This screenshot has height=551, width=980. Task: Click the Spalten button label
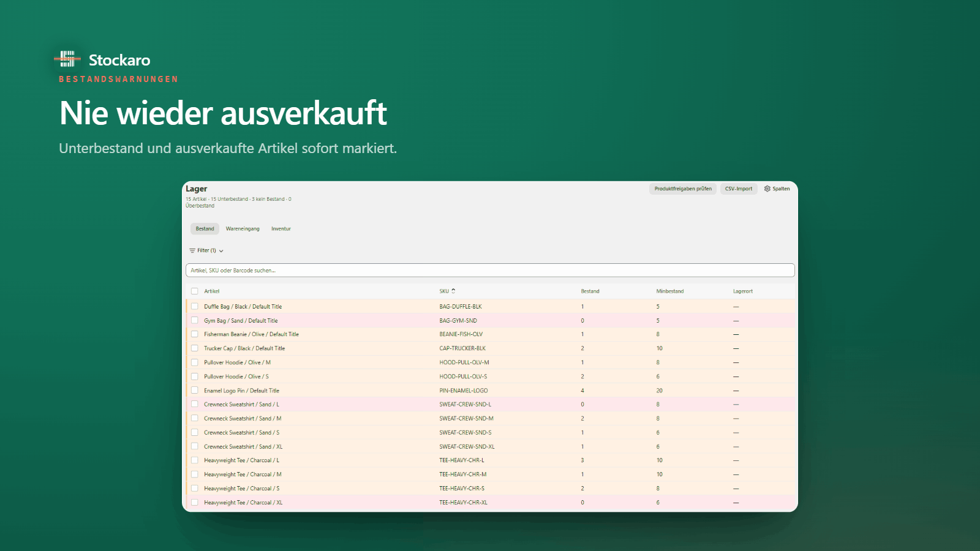pyautogui.click(x=781, y=189)
